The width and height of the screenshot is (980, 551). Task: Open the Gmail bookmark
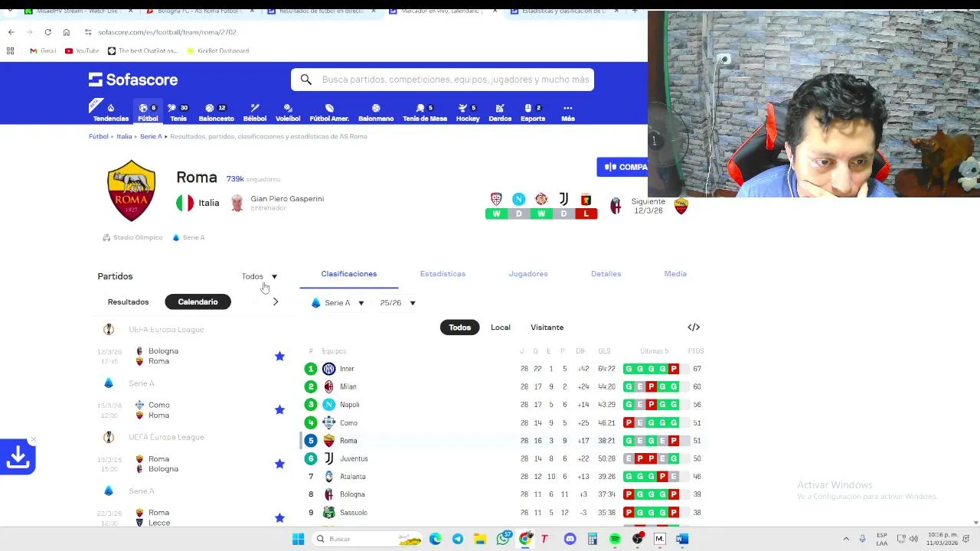tap(43, 51)
